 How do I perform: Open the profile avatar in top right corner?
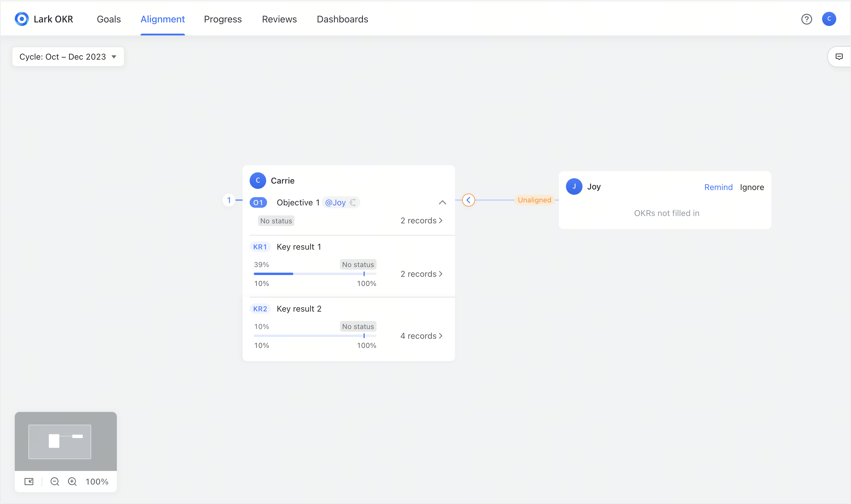pos(829,19)
